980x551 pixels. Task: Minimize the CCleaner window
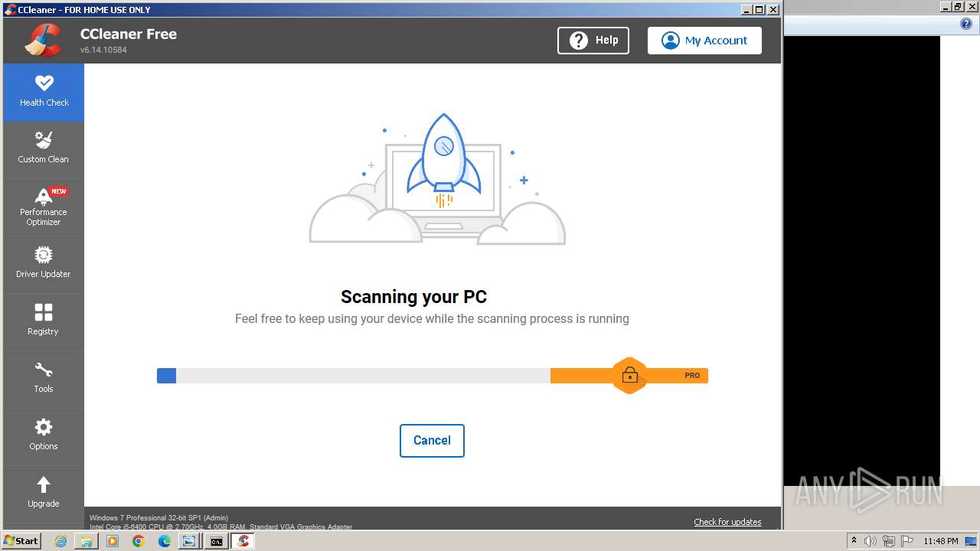tap(746, 9)
